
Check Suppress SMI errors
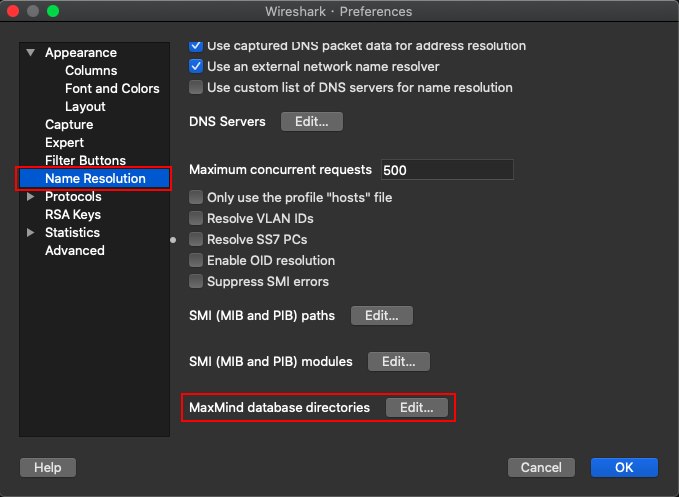[196, 281]
